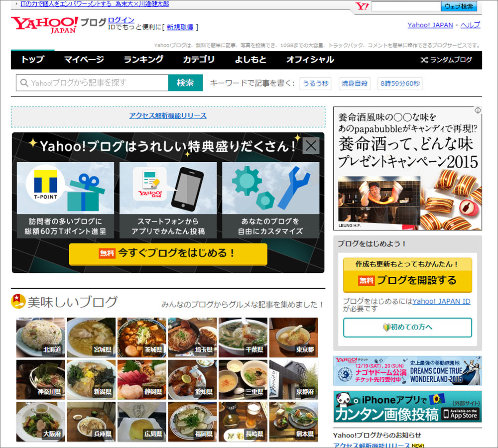Screen dimensions: 498x448
Task: Click the 美味しいブログ star icon
Action: (x=18, y=301)
